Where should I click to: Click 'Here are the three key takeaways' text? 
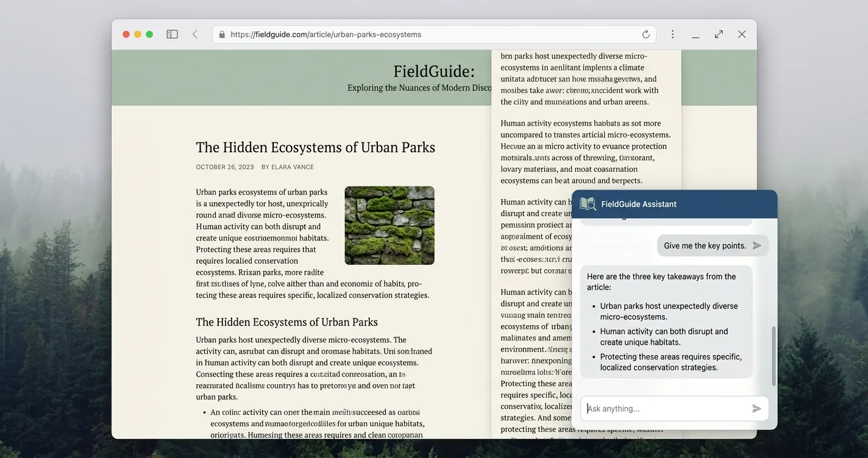coord(661,281)
